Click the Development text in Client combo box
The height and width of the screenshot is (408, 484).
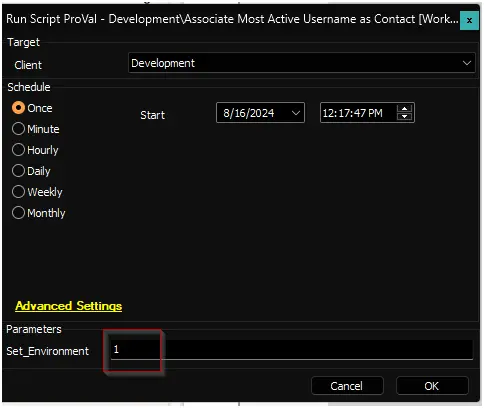[163, 63]
